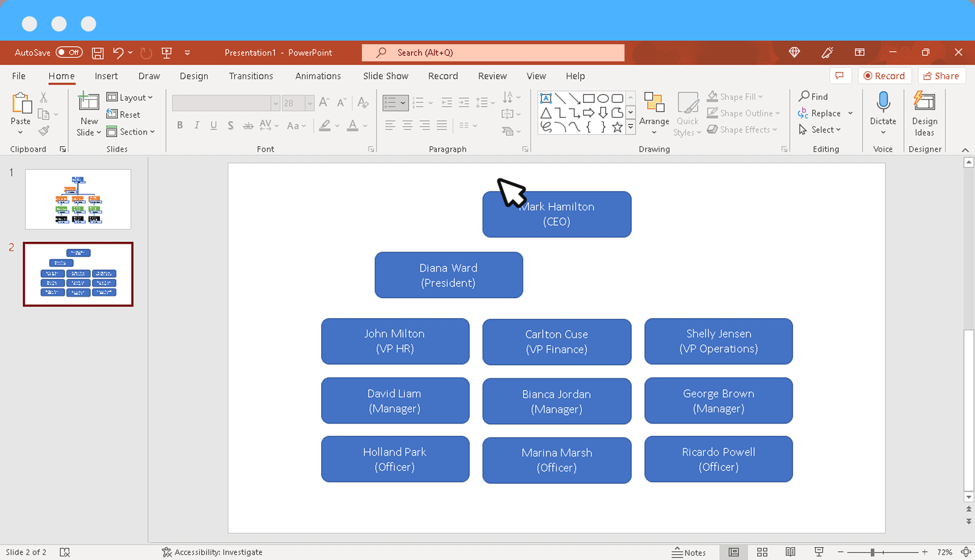This screenshot has height=560, width=975.
Task: Select slide 1 thumbnail
Action: tap(78, 199)
